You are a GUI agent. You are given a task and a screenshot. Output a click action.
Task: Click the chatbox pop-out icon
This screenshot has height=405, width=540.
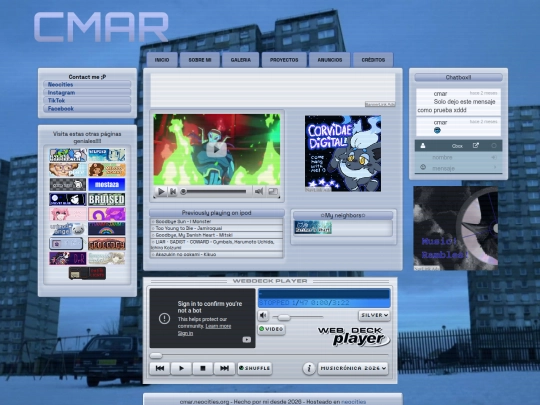coord(476,146)
